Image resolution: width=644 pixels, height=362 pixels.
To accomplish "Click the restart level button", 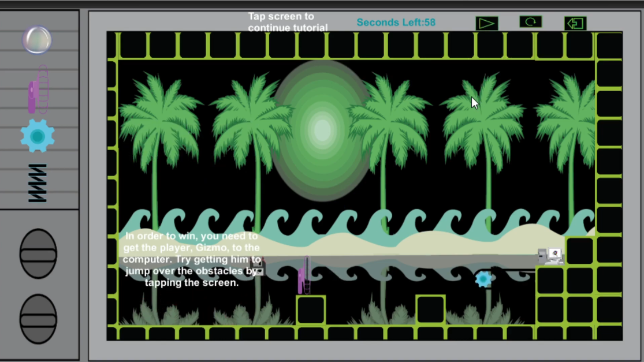I will pyautogui.click(x=530, y=22).
